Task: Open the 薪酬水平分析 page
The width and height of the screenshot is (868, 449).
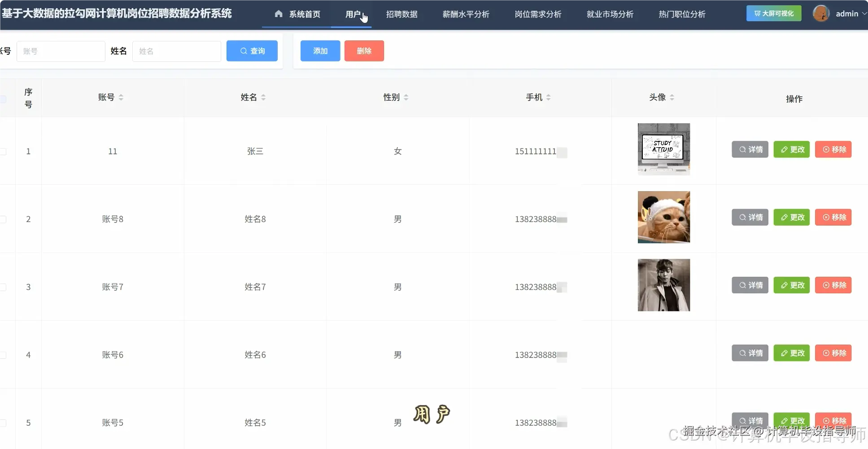Action: pos(466,14)
